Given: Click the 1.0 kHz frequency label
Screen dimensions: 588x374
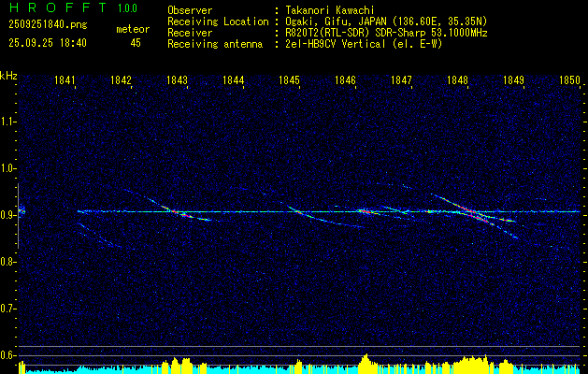Looking at the screenshot, I should (7, 168).
